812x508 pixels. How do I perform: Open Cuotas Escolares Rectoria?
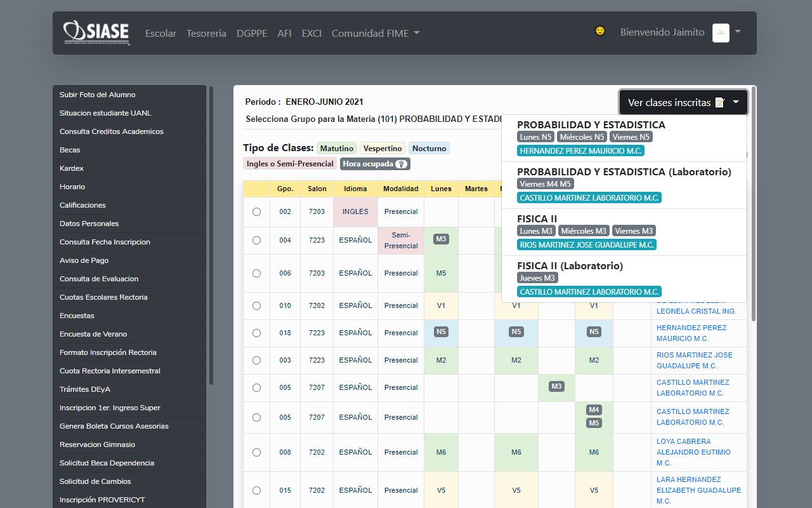coord(129,297)
